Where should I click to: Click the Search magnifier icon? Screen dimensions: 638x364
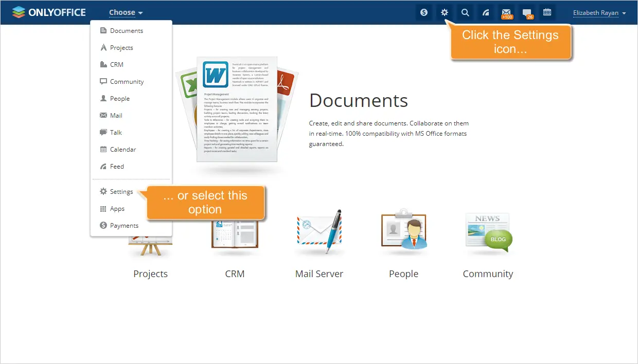tap(465, 12)
